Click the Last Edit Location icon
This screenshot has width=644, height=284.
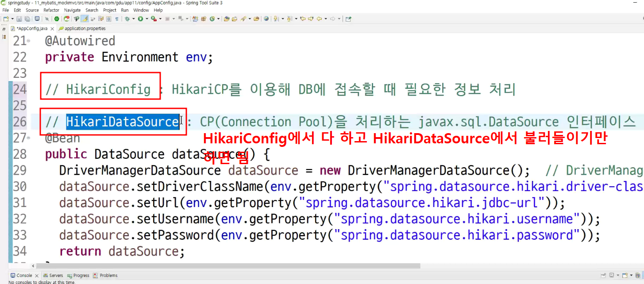303,19
